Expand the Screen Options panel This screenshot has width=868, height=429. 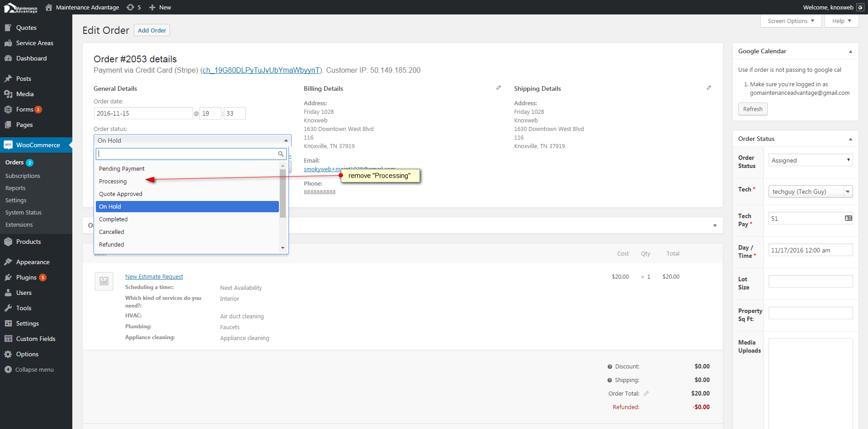(x=791, y=21)
